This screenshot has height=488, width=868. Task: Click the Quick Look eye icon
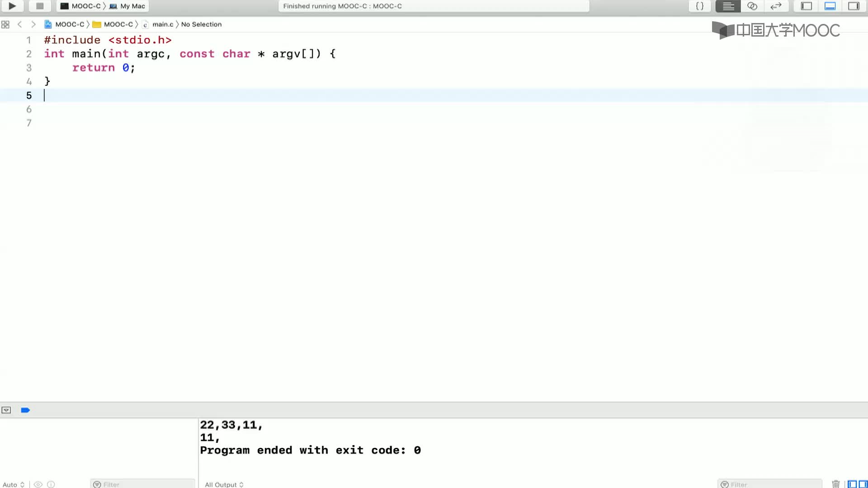pyautogui.click(x=38, y=484)
